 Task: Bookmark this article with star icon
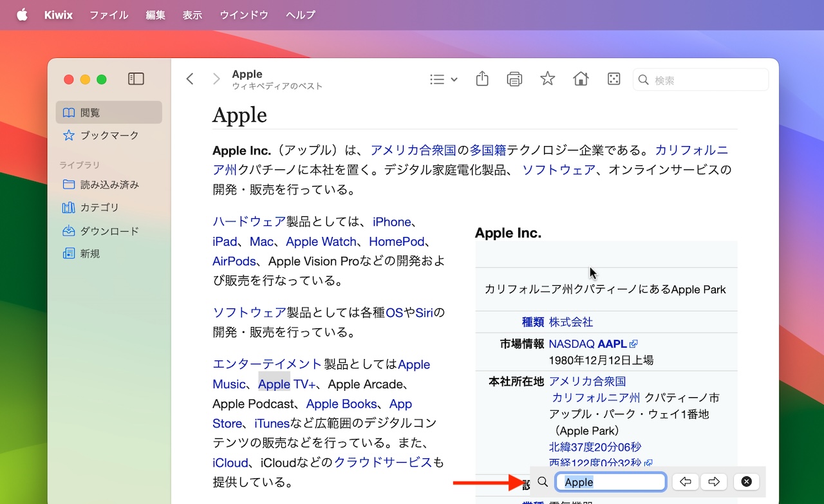[x=548, y=79]
